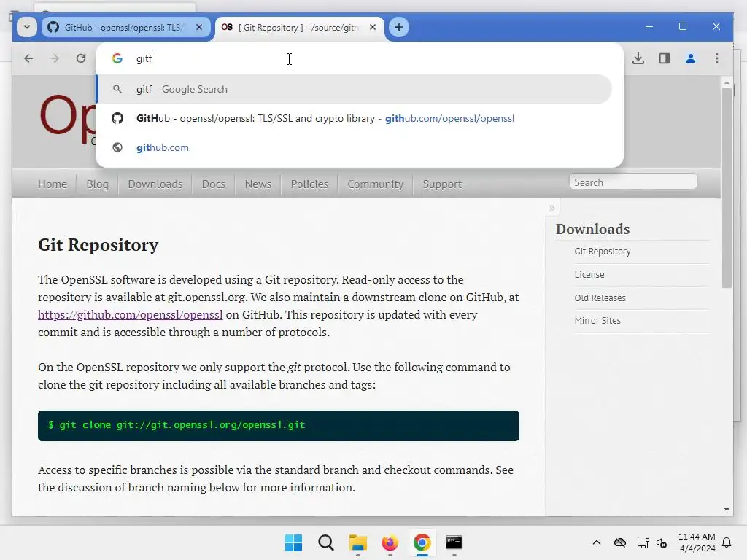Open the Chrome downloads icon
The width and height of the screenshot is (747, 560).
click(x=638, y=58)
